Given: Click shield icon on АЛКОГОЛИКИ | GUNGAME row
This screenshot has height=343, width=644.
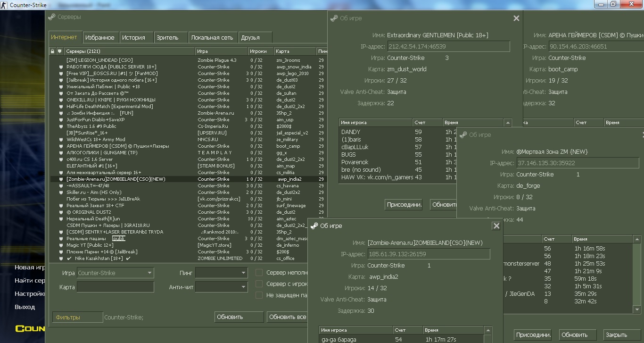Looking at the screenshot, I should point(61,153).
